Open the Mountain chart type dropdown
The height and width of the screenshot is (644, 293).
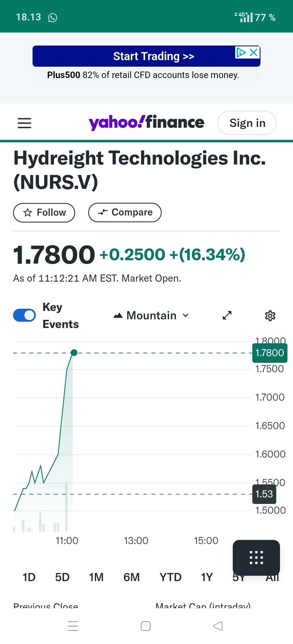tap(151, 315)
